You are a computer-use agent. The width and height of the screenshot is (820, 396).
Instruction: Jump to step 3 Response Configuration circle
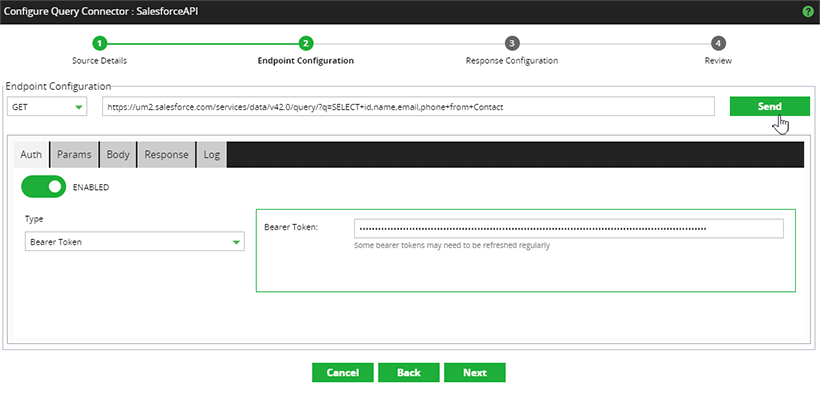point(511,43)
